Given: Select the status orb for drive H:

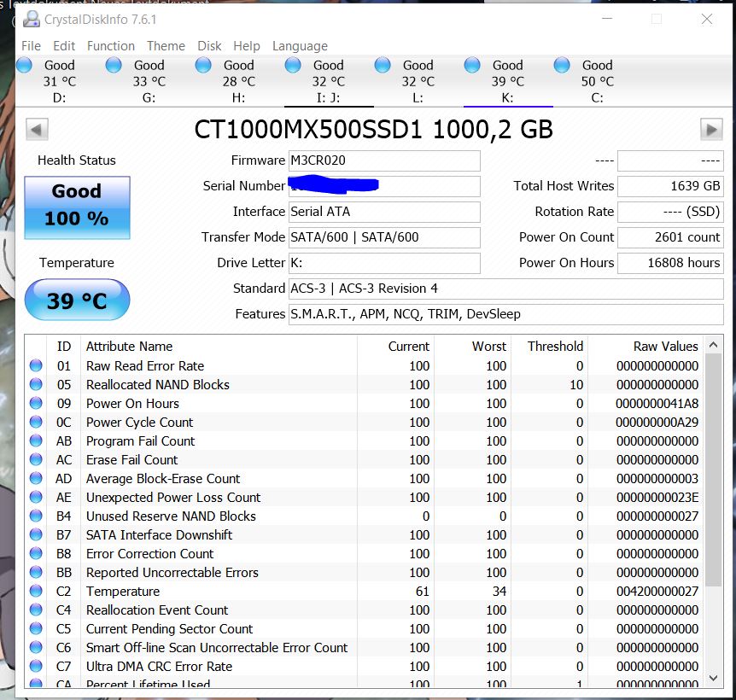Looking at the screenshot, I should point(203,65).
